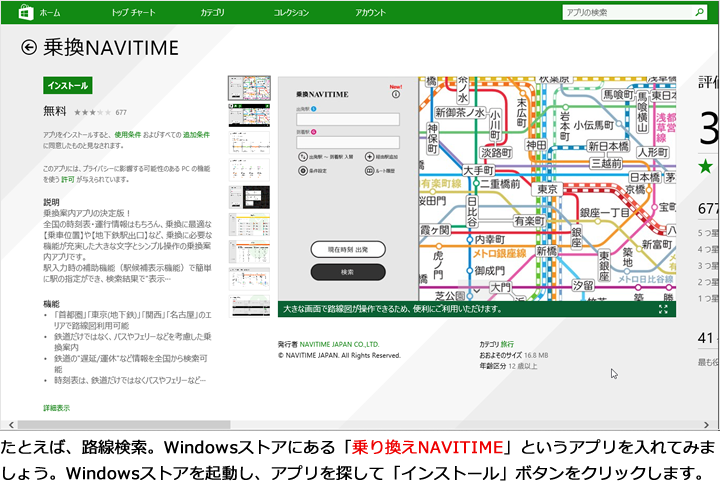Click the info icon under New! label
This screenshot has width=720, height=481.
coord(395,94)
